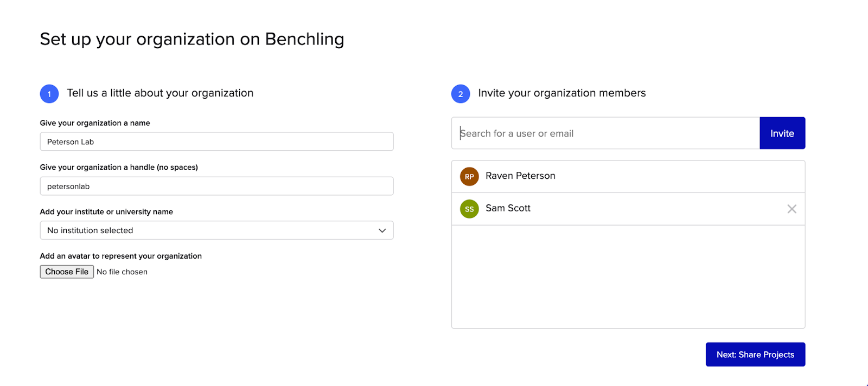The image size is (868, 386).
Task: Click Raven Peterson's RP avatar
Action: click(469, 177)
